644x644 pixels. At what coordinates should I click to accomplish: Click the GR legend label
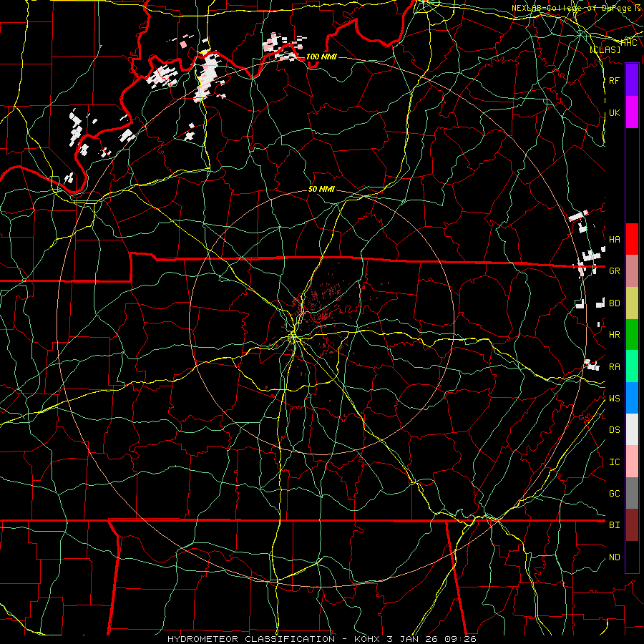(x=615, y=271)
